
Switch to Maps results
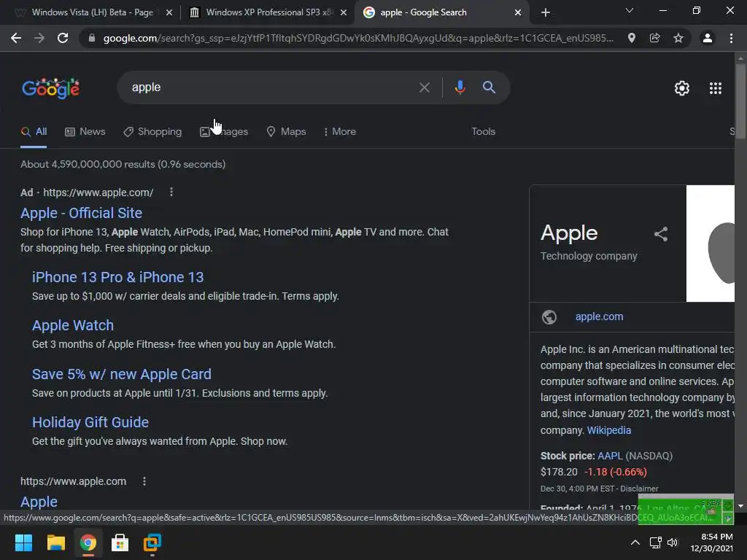point(286,132)
